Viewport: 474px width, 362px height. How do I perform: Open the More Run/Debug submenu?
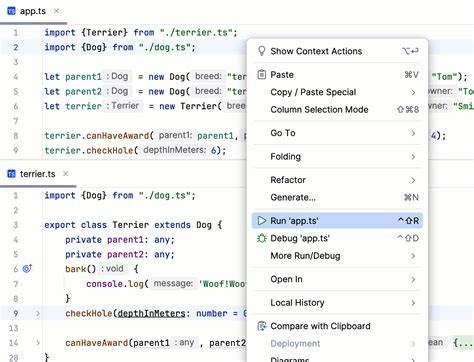point(337,256)
